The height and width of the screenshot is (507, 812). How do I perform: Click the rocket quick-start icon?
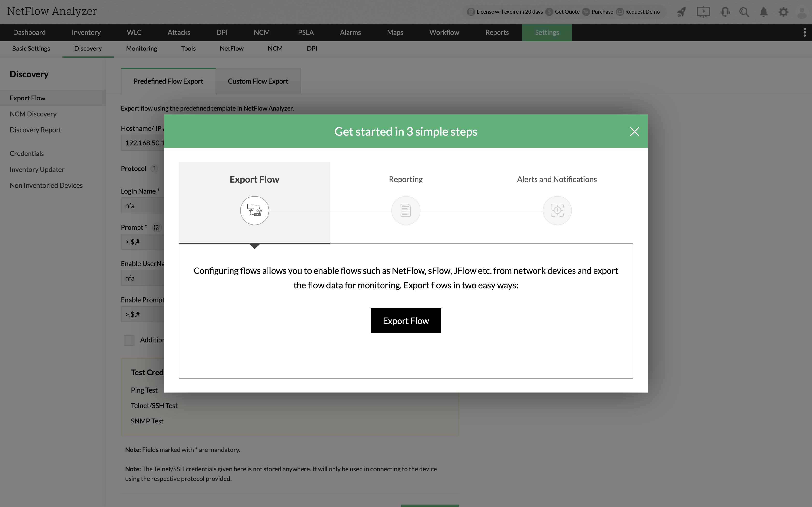[681, 12]
